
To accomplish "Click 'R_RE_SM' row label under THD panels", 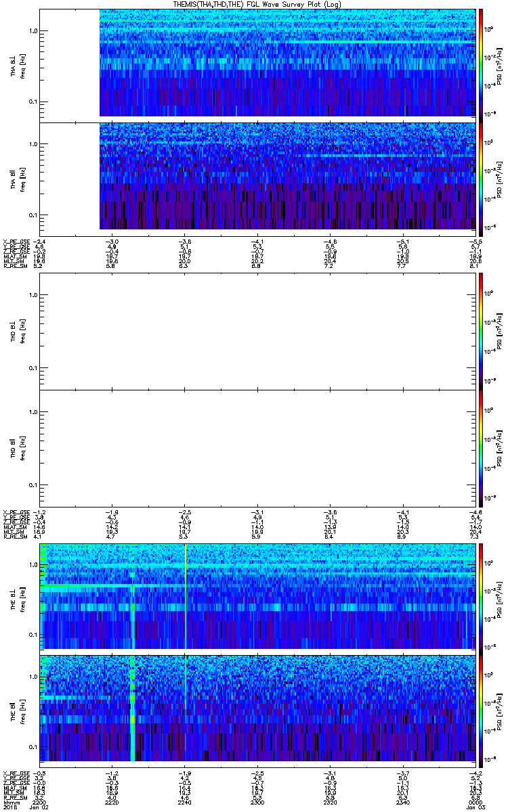I will [x=15, y=537].
